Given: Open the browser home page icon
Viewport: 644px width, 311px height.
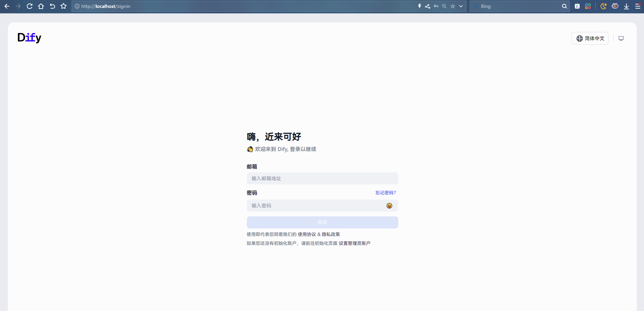Looking at the screenshot, I should click(x=41, y=6).
